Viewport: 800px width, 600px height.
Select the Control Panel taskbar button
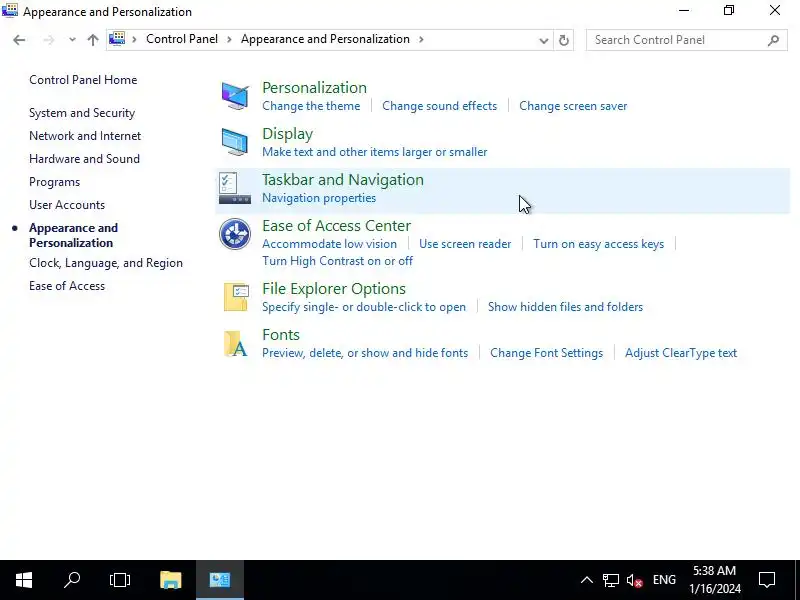220,580
